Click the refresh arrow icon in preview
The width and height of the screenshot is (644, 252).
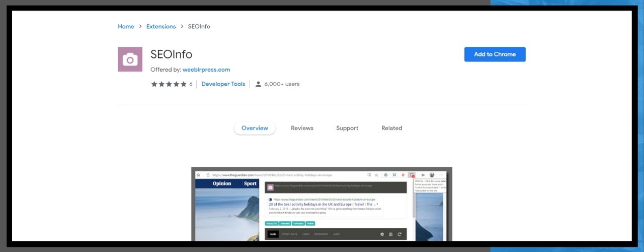(x=399, y=234)
